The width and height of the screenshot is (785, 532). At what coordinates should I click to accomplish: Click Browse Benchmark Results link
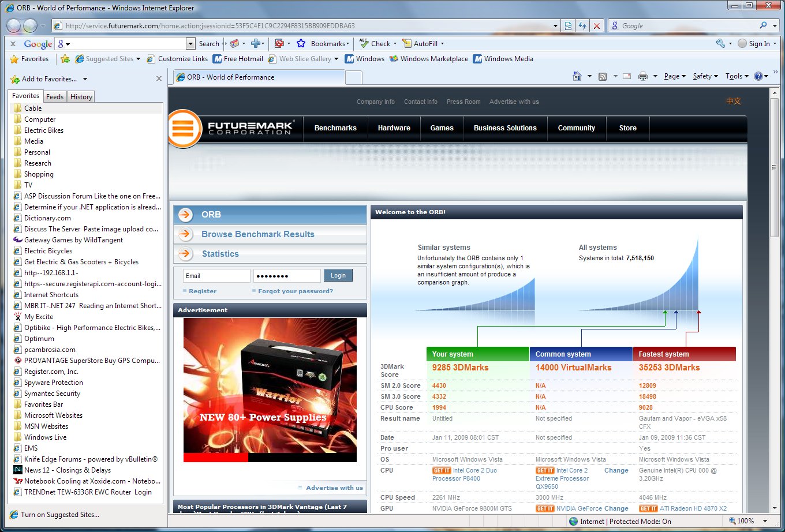coord(258,234)
